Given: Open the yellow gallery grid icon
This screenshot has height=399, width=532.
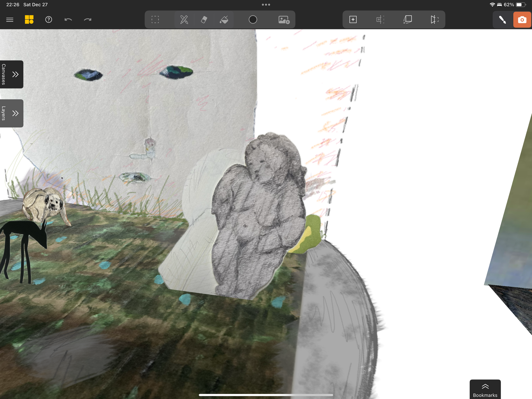Looking at the screenshot, I should click(29, 20).
